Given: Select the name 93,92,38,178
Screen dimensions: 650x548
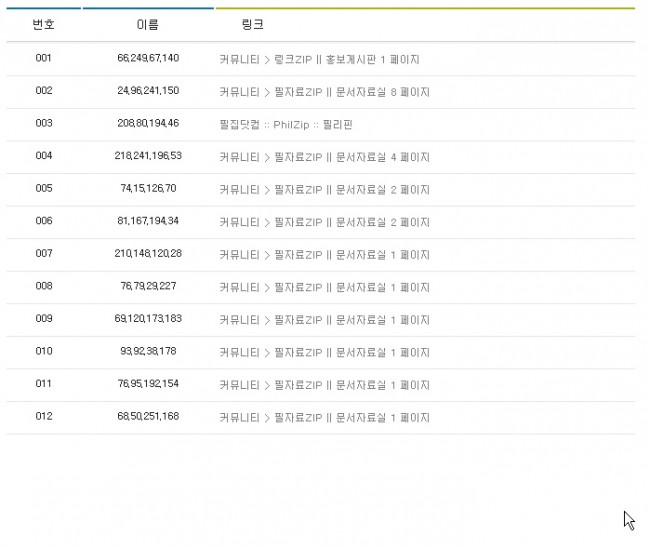Looking at the screenshot, I should (x=148, y=351).
